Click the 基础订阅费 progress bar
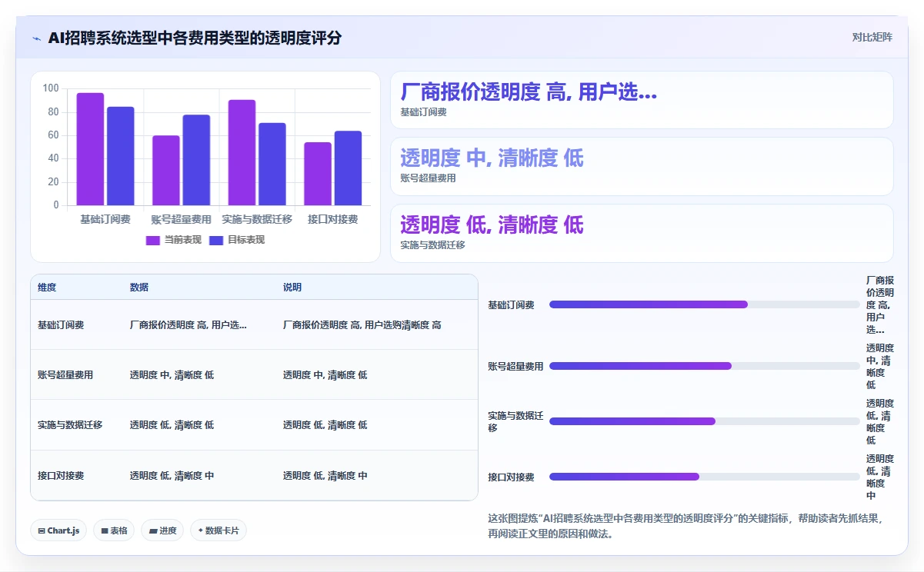The image size is (924, 572). coord(704,304)
